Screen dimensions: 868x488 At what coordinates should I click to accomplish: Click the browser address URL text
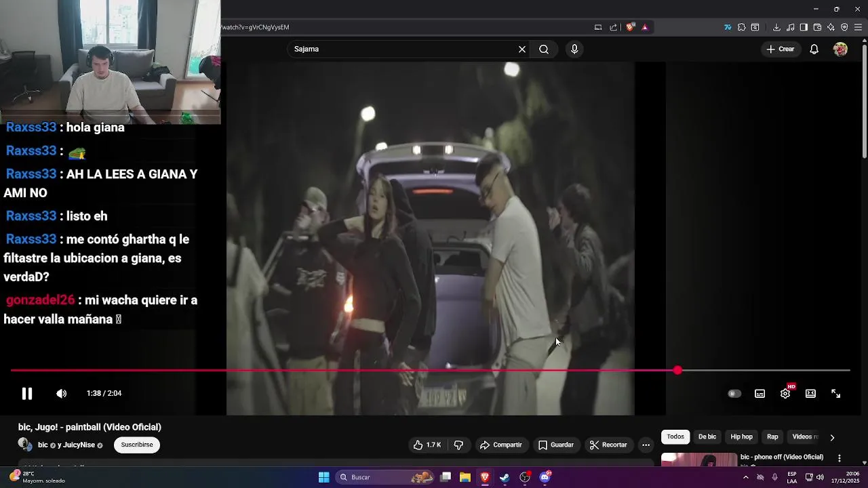click(x=255, y=28)
